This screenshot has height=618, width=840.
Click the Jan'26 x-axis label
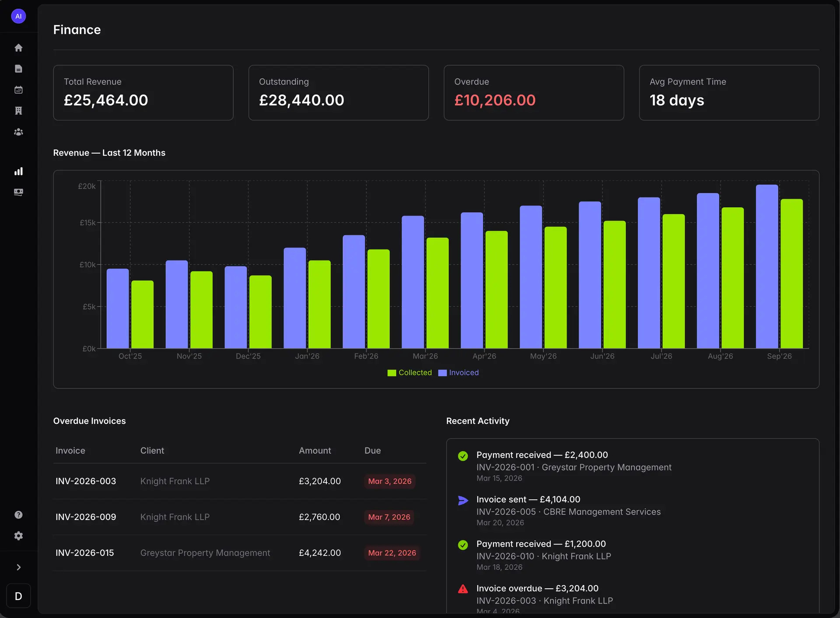pos(307,356)
